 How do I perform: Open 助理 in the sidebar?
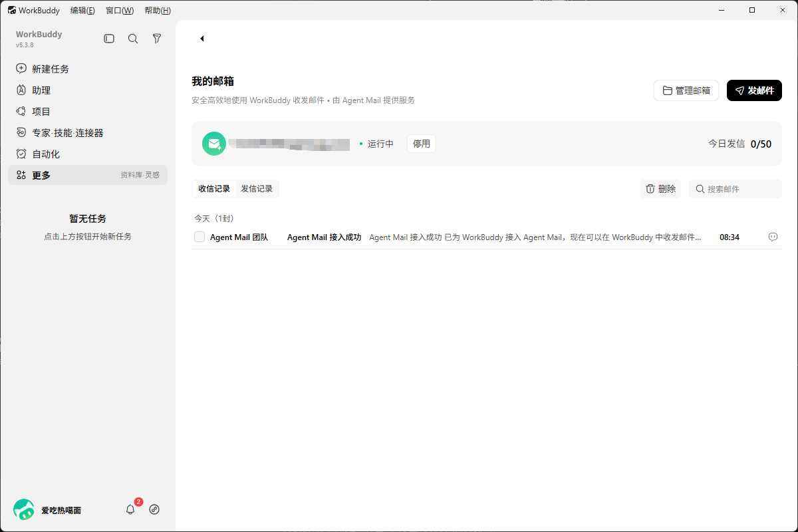pyautogui.click(x=88, y=90)
